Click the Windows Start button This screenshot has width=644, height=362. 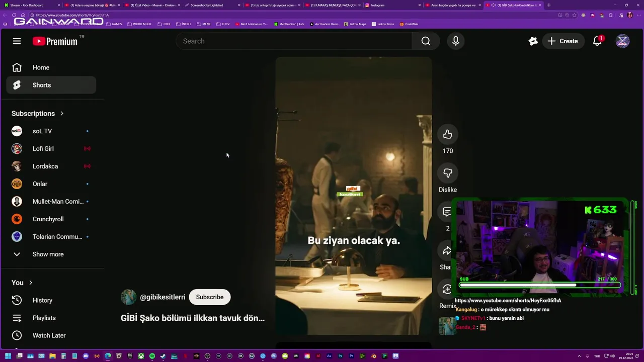9,356
